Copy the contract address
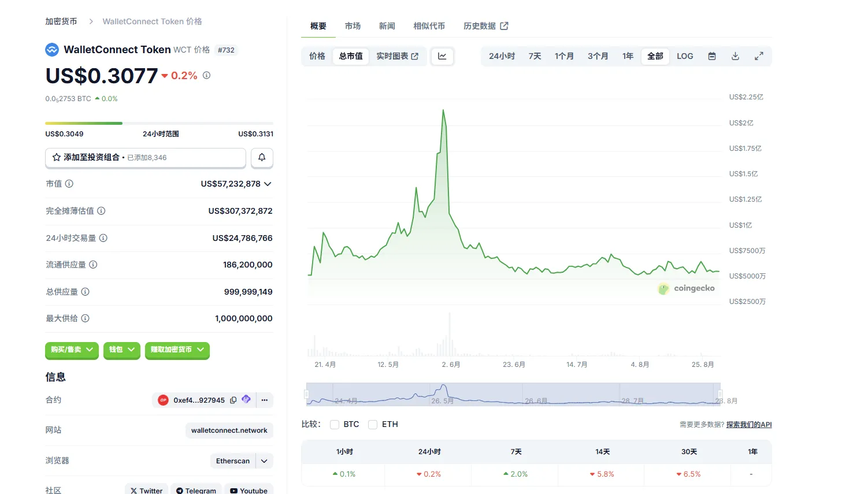 tap(233, 400)
